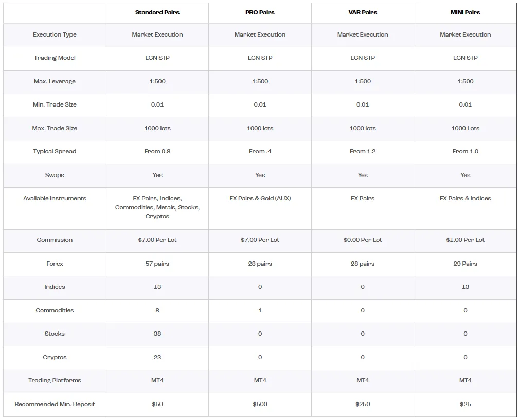Click the VAR Pairs column header
This screenshot has height=420, width=519.
tap(363, 12)
